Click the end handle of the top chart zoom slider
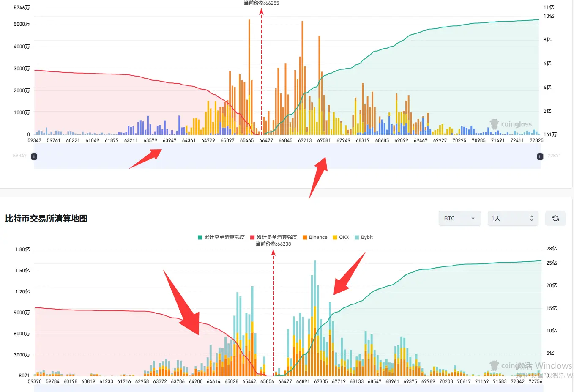574x392 pixels. 540,156
